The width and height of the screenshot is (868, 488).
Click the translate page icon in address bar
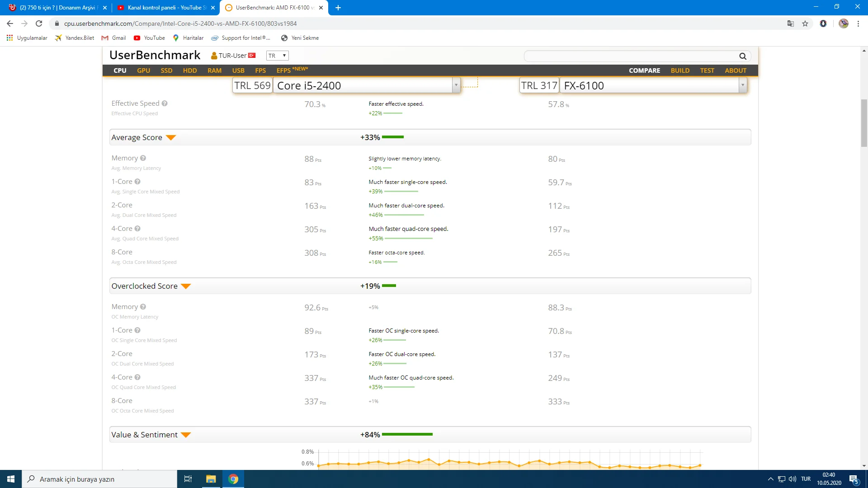tap(790, 23)
